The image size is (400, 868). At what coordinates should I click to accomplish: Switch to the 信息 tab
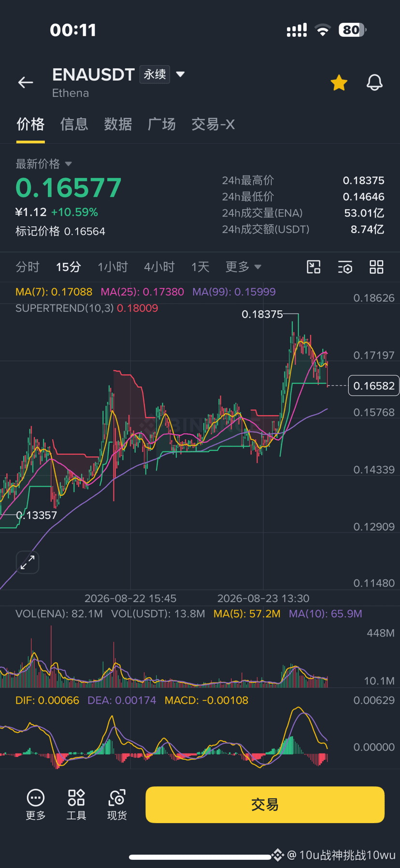click(74, 124)
